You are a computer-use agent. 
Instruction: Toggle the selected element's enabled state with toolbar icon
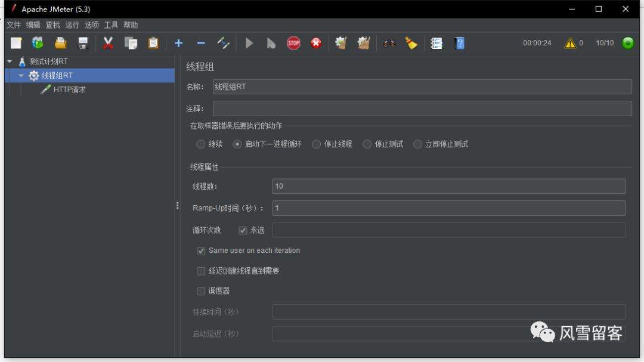click(x=224, y=43)
